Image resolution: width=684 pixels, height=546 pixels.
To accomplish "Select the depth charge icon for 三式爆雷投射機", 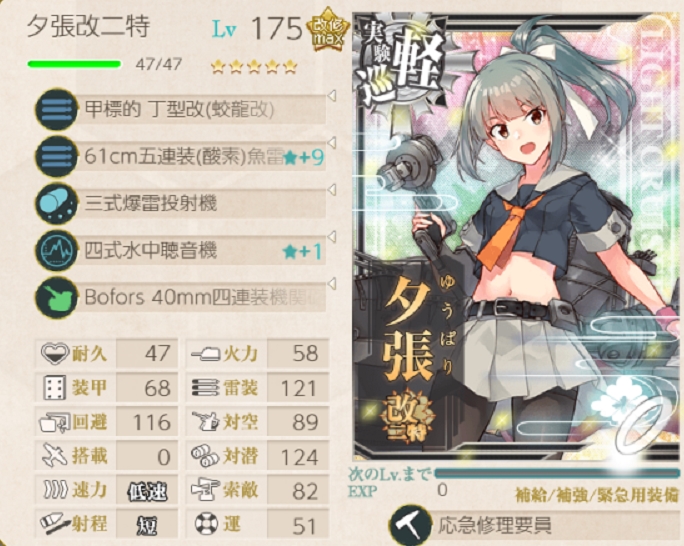I will (x=56, y=204).
